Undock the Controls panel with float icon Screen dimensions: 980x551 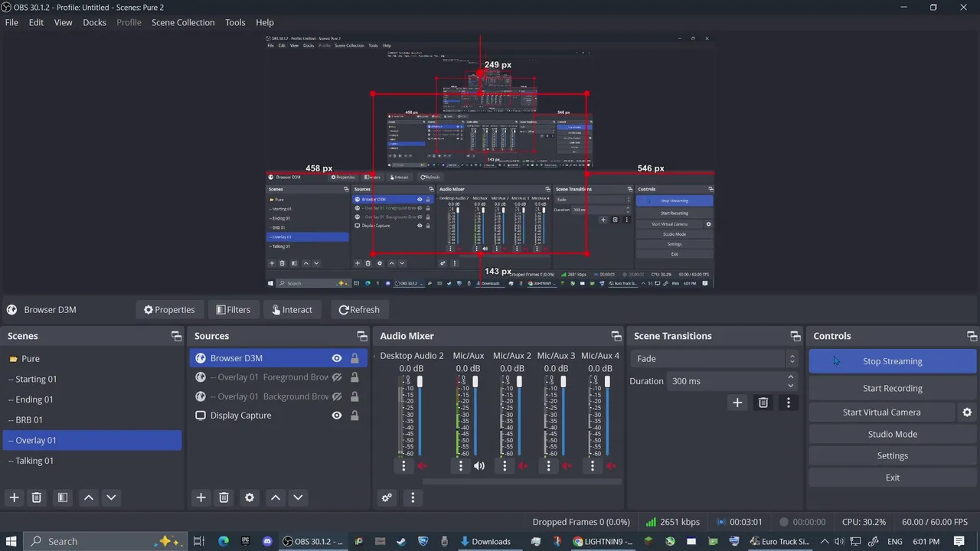coord(972,336)
